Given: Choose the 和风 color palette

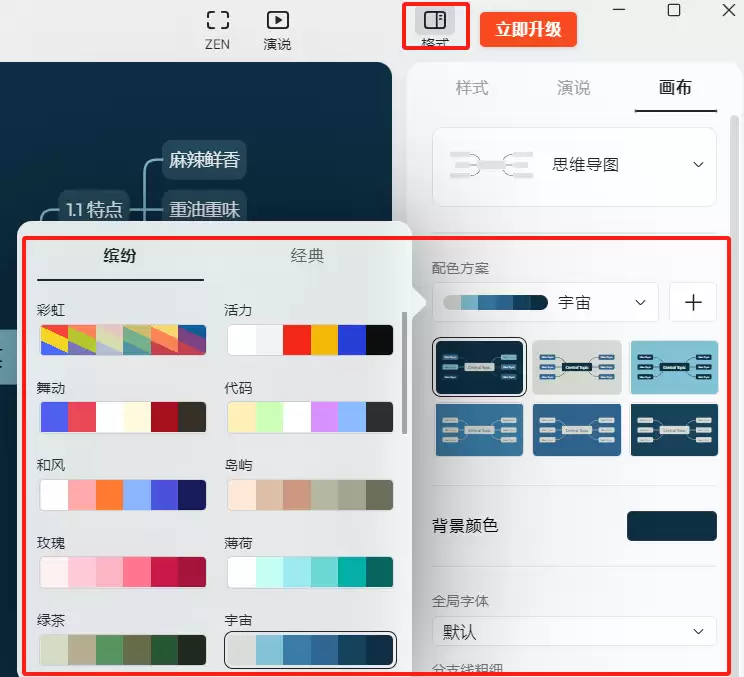Looking at the screenshot, I should (123, 495).
